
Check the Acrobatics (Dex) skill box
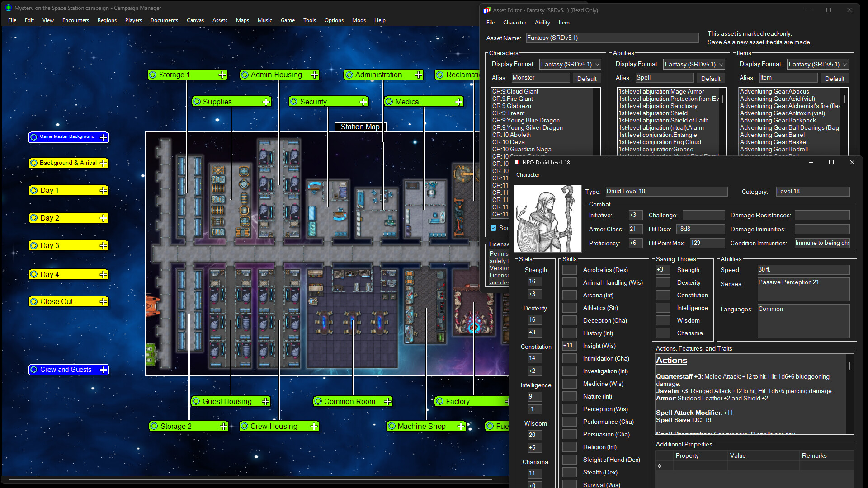(569, 270)
